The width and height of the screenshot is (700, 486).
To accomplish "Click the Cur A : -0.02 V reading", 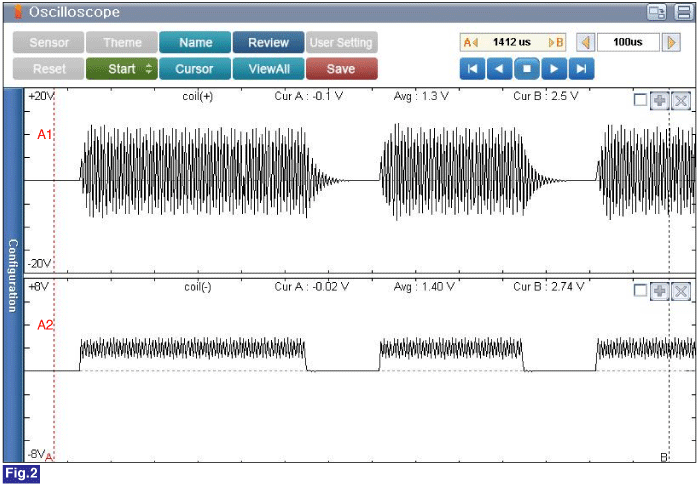I will click(312, 287).
